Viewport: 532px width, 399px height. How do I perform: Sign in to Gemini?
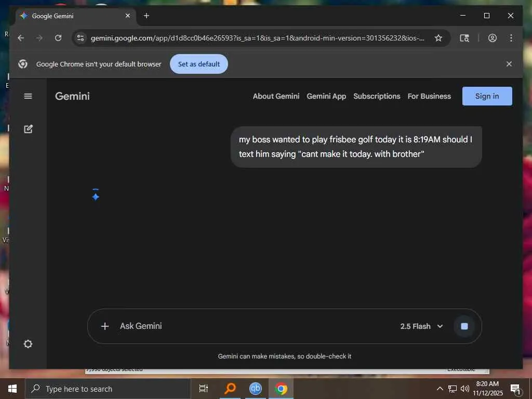(x=487, y=96)
